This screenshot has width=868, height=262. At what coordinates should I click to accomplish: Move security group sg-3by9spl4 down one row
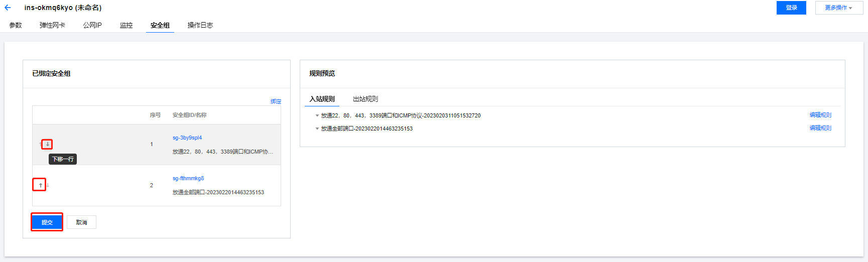(47, 144)
